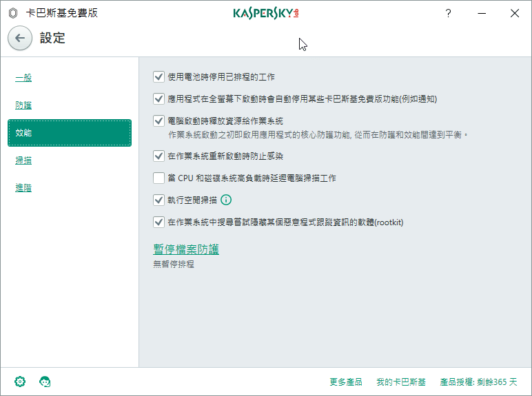532x396 pixels.
Task: Click the support face icon
Action: pyautogui.click(x=45, y=382)
